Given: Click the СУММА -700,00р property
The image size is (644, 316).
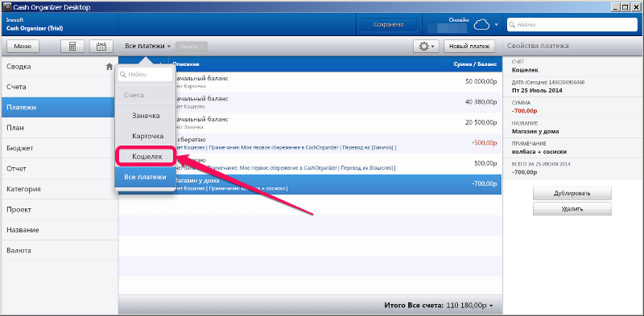Looking at the screenshot, I should click(x=573, y=107).
